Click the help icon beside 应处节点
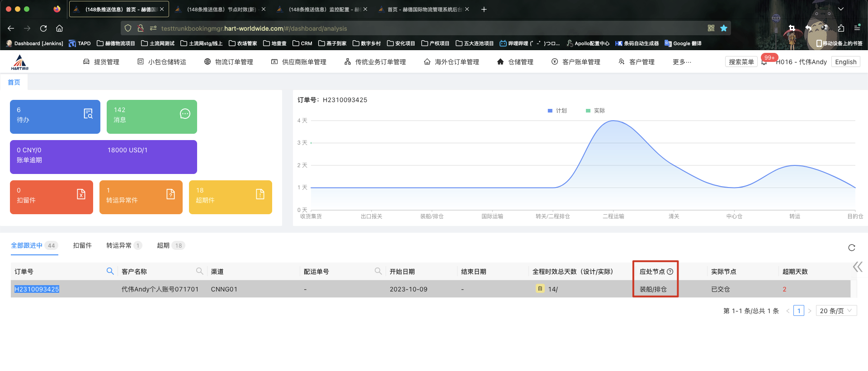The height and width of the screenshot is (371, 868). click(x=670, y=272)
